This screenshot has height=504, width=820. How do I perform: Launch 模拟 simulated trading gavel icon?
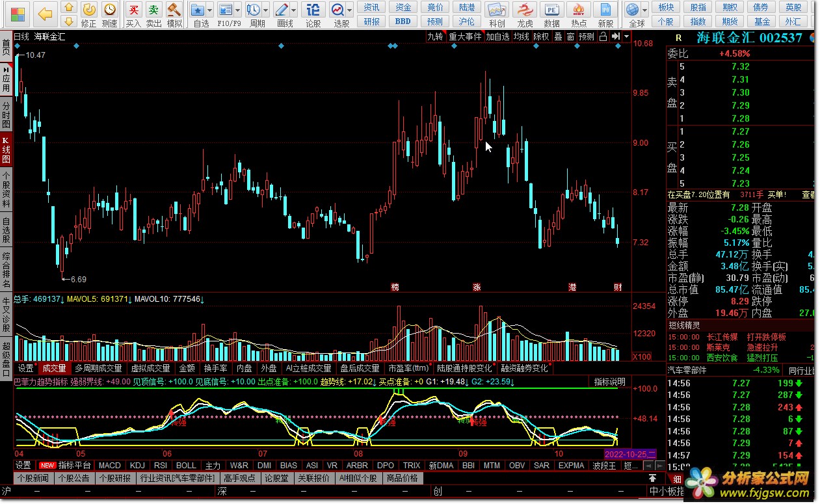coord(174,10)
